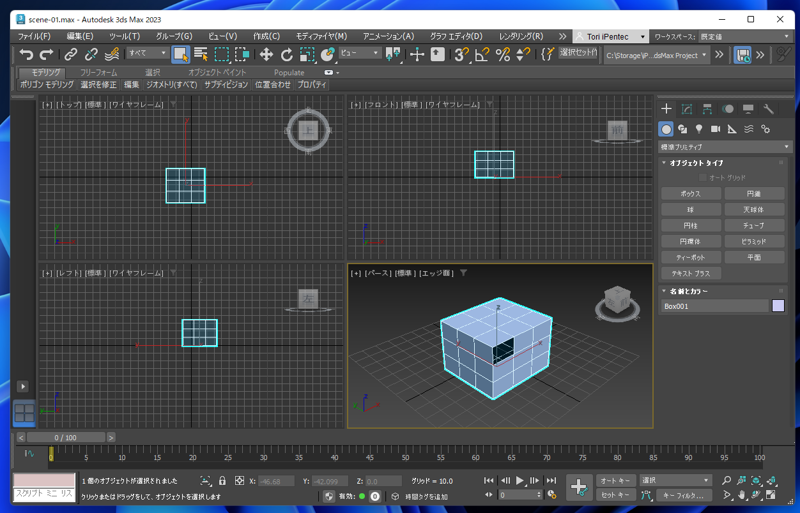Click the 球 primitive button
This screenshot has width=800, height=513.
point(691,210)
